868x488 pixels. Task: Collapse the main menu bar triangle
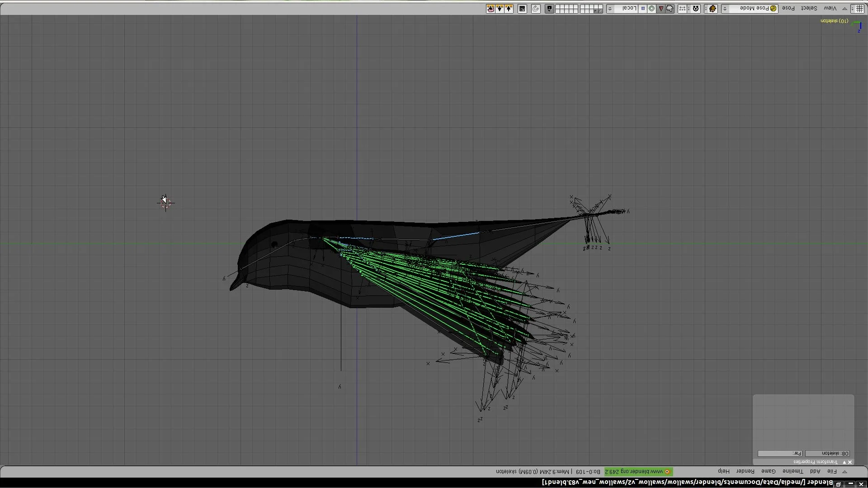pos(844,472)
